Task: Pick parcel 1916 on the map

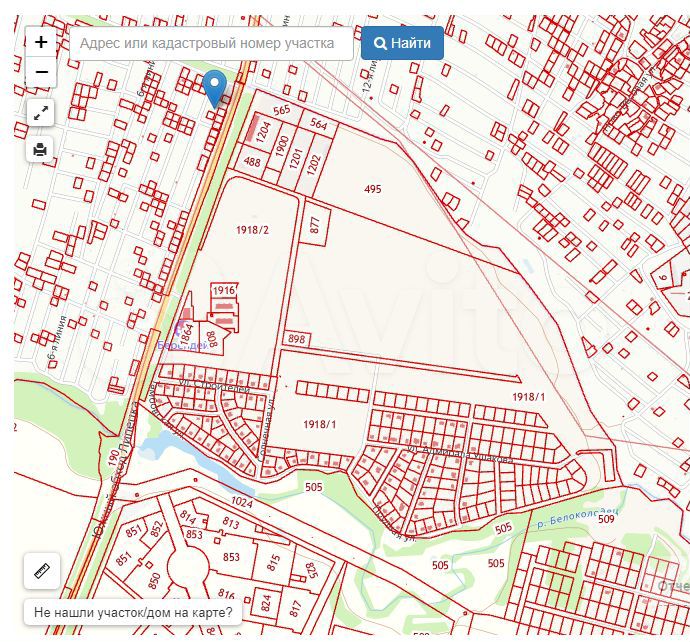Action: coord(223,290)
